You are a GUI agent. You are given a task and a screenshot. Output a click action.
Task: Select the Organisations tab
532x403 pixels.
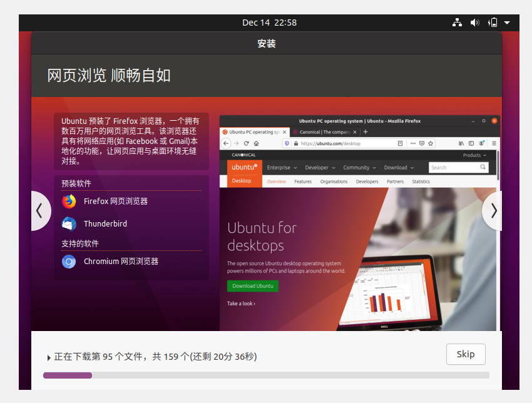pyautogui.click(x=334, y=181)
